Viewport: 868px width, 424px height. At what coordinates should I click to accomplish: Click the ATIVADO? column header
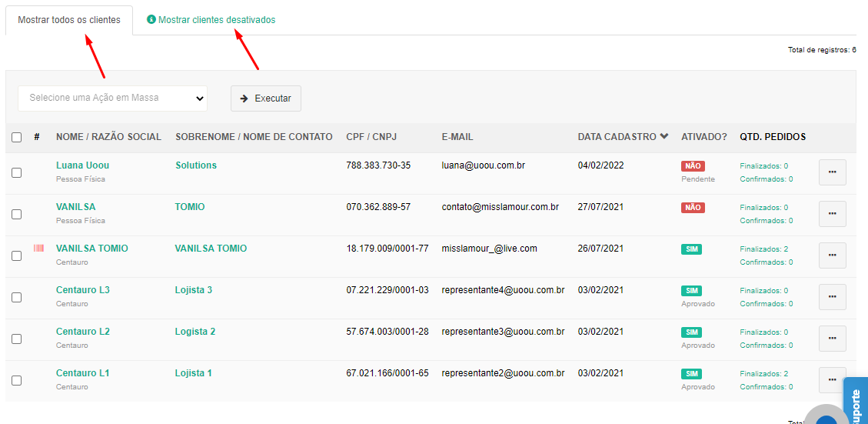704,137
